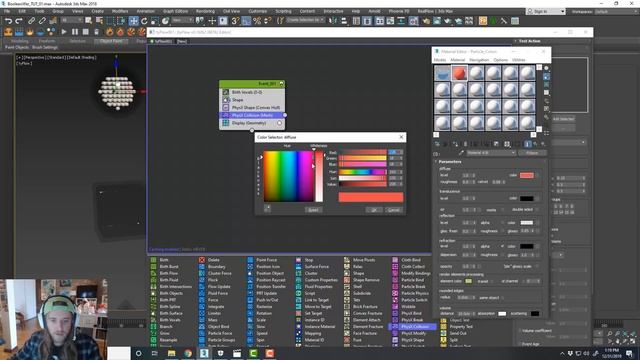
Task: Choose Point Force operator from depot
Action: (x=262, y=260)
